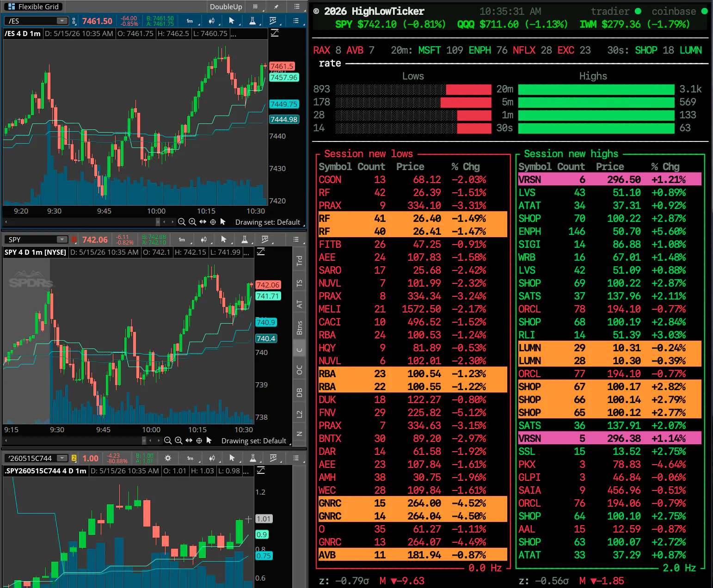The height and width of the screenshot is (588, 713).
Task: Click the chain link icon next to /ES symbol
Action: click(74, 21)
